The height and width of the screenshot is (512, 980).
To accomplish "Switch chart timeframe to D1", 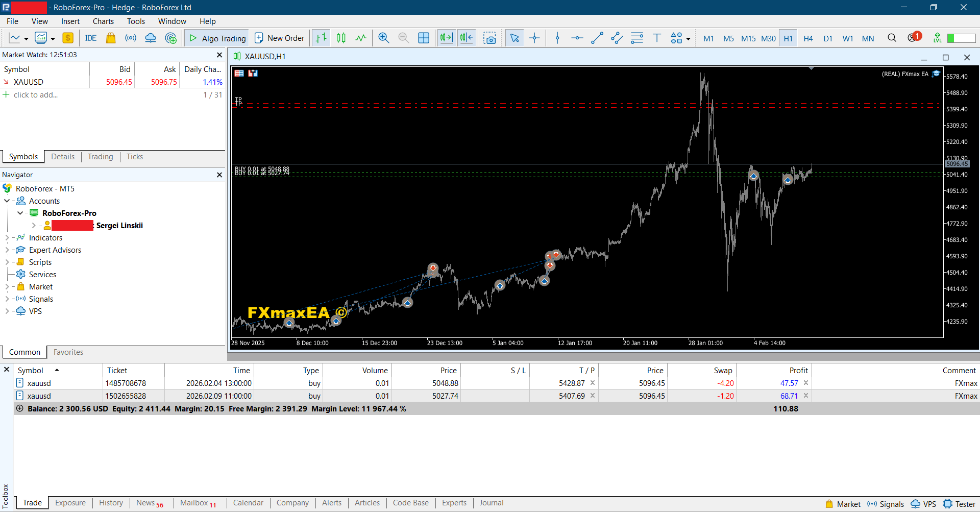I will tap(828, 38).
